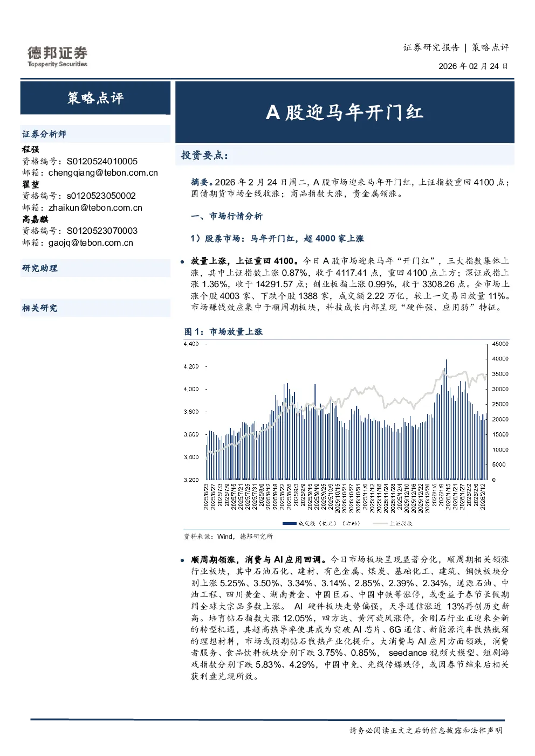This screenshot has height=756, width=535.
Task: Select license number S0120524010005
Action: [x=102, y=161]
